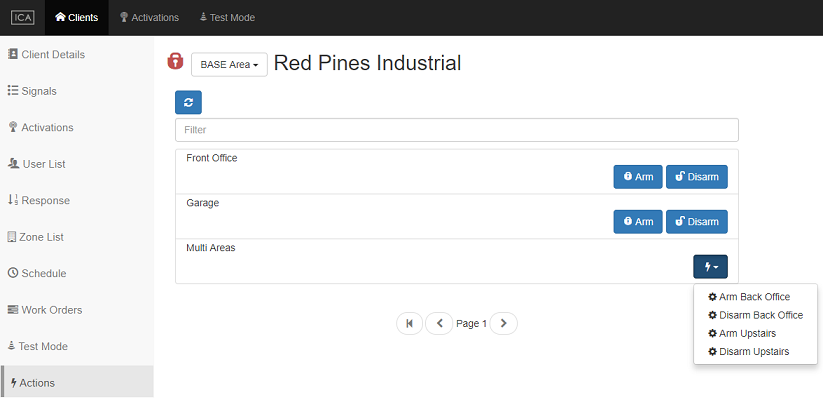The image size is (823, 402).
Task: Click the Page 1 label
Action: pos(471,324)
